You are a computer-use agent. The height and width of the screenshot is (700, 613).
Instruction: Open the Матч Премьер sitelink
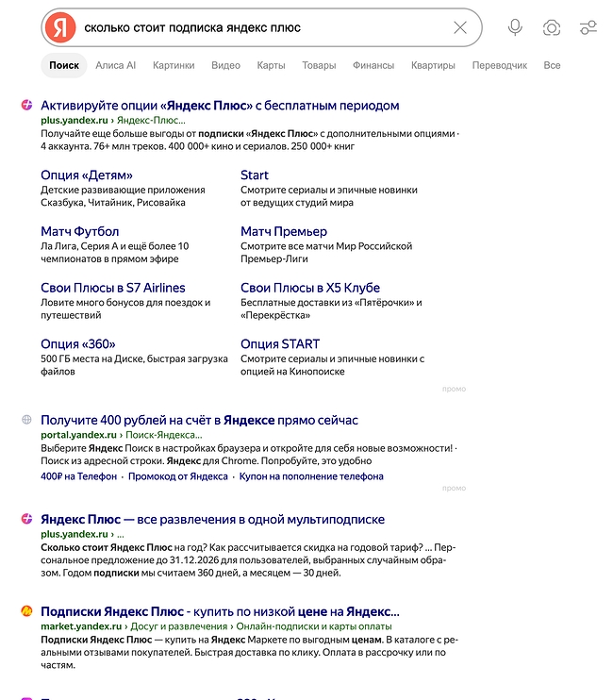[284, 231]
